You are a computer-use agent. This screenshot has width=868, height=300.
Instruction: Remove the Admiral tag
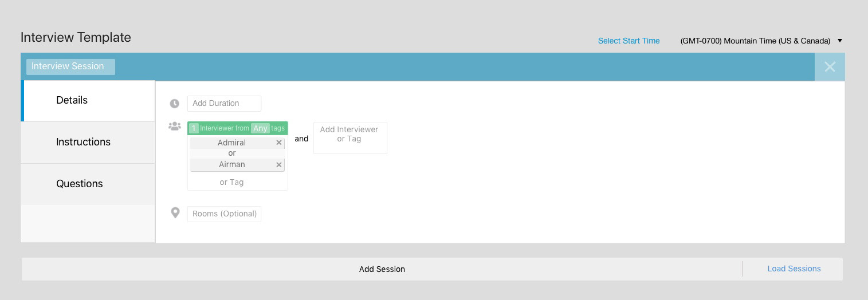tap(279, 143)
